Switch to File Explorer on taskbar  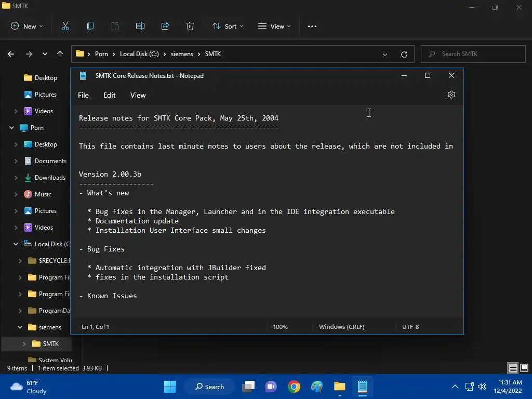point(340,387)
